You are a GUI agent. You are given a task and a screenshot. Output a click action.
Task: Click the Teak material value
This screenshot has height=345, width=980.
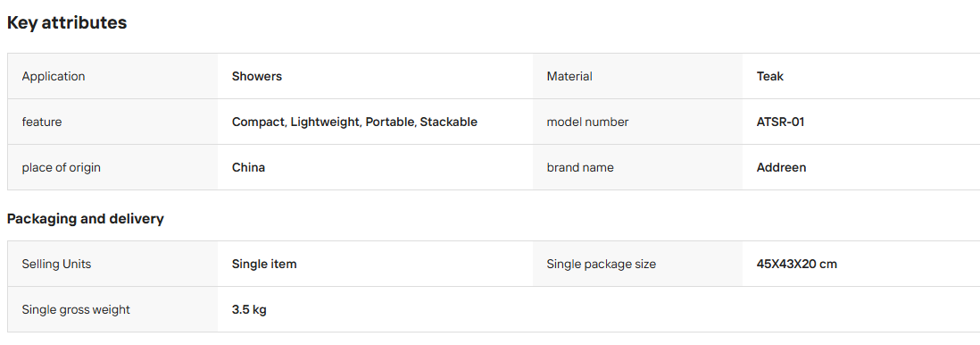pos(770,76)
